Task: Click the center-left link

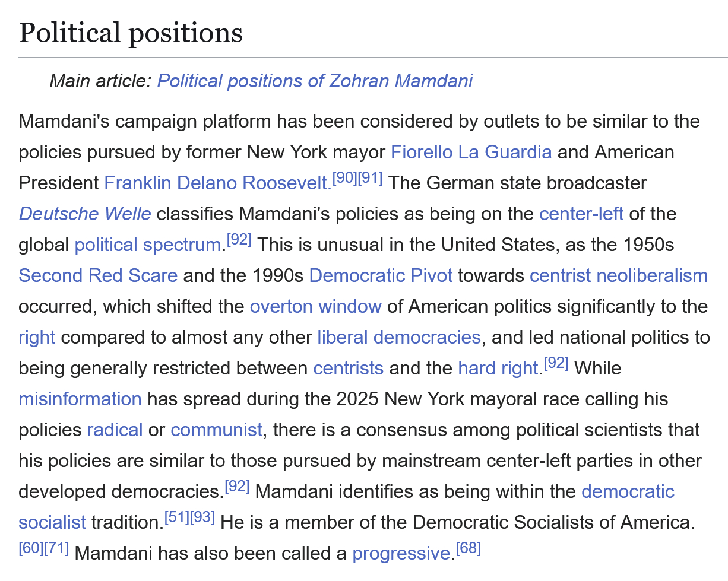Action: pyautogui.click(x=581, y=214)
